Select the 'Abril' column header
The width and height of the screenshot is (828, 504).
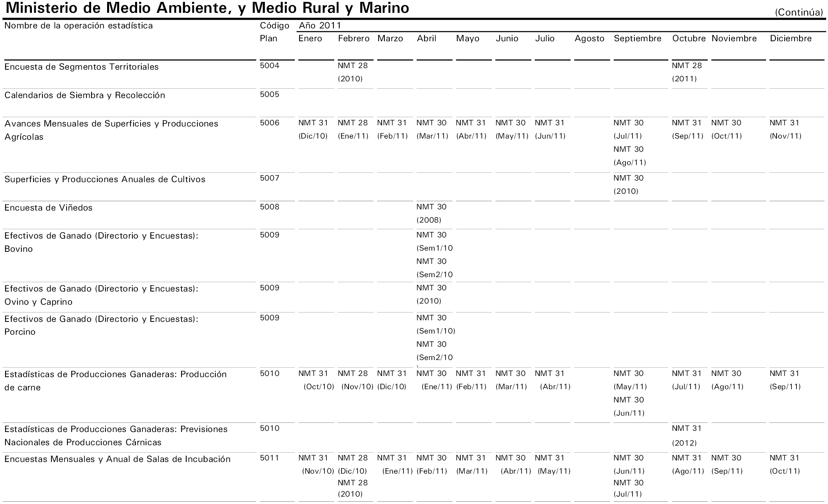[x=426, y=39]
